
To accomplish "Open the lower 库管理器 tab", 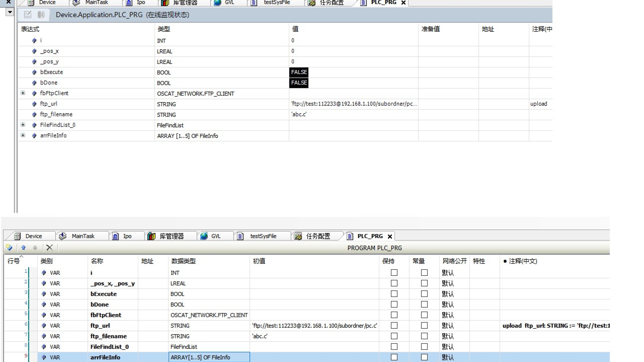I will (171, 236).
